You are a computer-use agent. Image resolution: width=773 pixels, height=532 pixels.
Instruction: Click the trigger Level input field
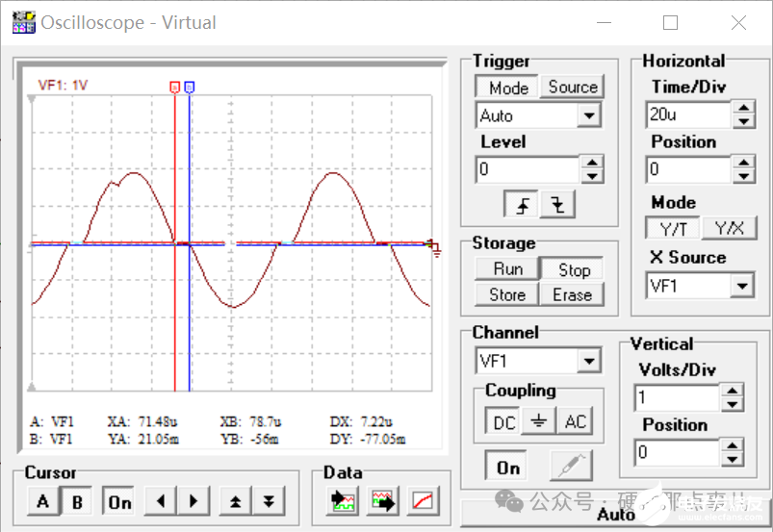point(528,169)
